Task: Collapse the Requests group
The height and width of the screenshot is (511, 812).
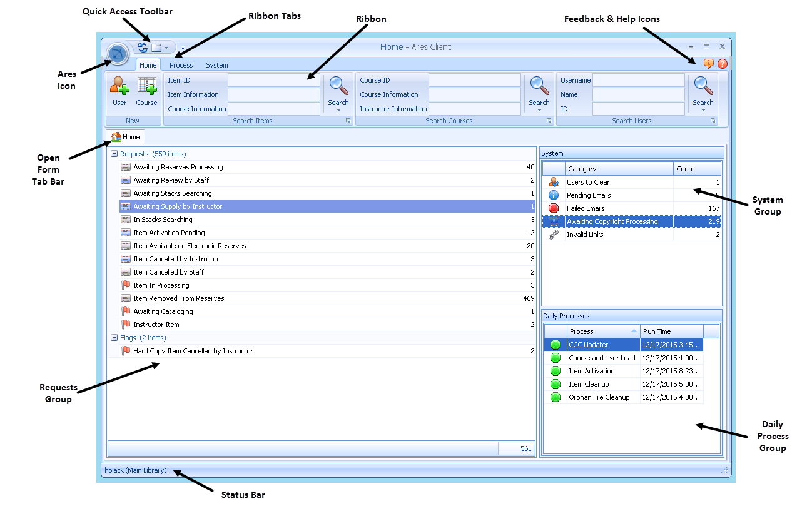Action: pos(114,154)
